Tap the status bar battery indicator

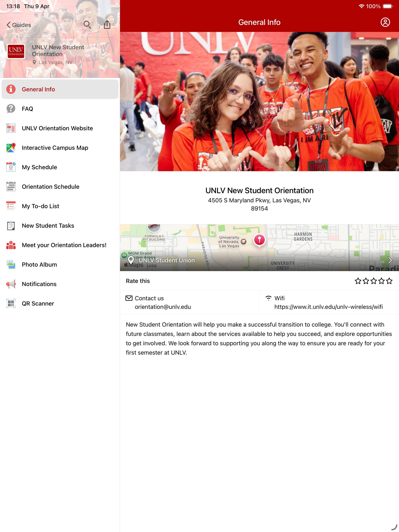[388, 6]
